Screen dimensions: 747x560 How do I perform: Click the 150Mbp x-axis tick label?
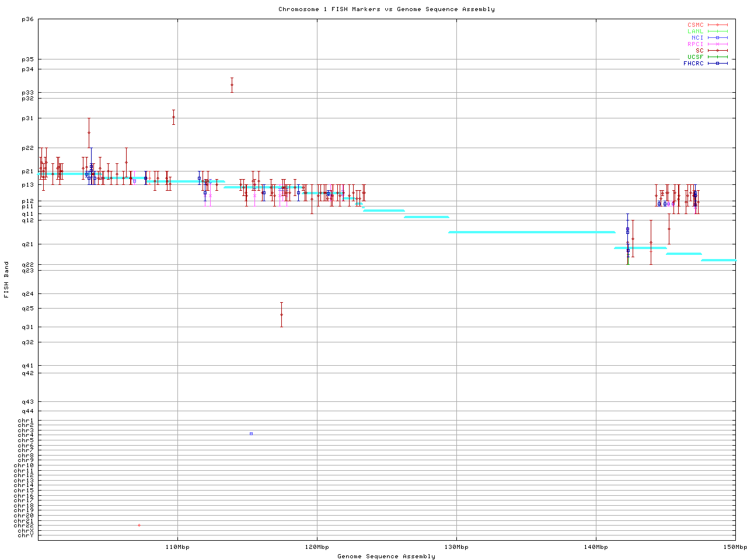click(x=735, y=547)
